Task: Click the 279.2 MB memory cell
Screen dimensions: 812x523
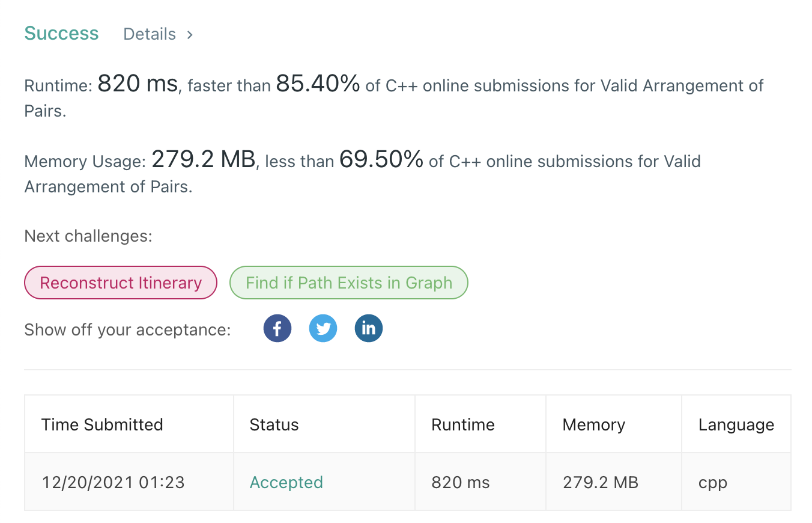Action: [x=600, y=482]
